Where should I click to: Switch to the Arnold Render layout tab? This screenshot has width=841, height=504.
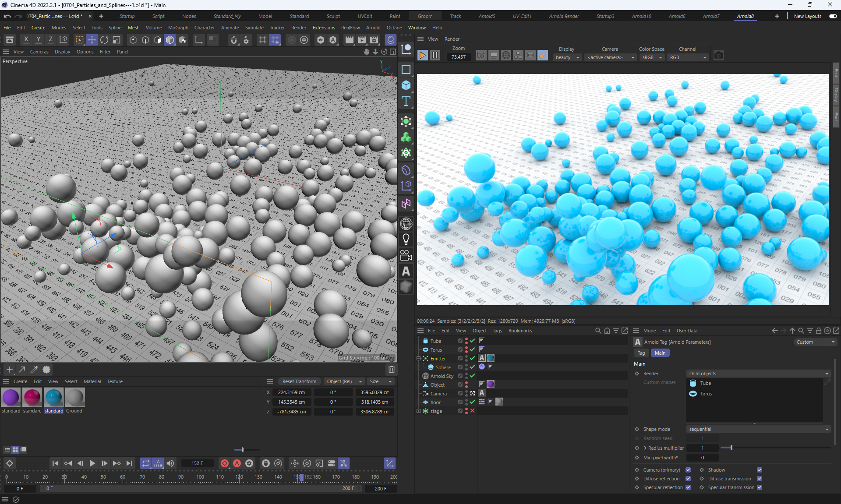coord(564,16)
